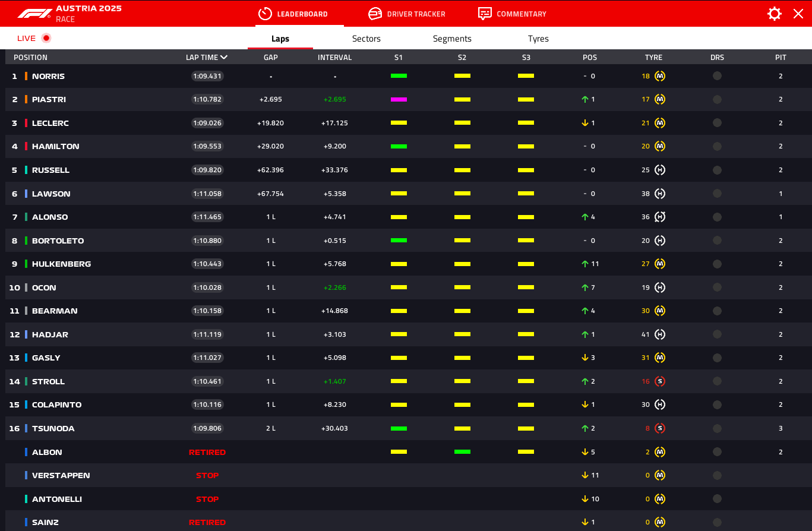Click the AUSTRIA 2025 race title

point(89,8)
